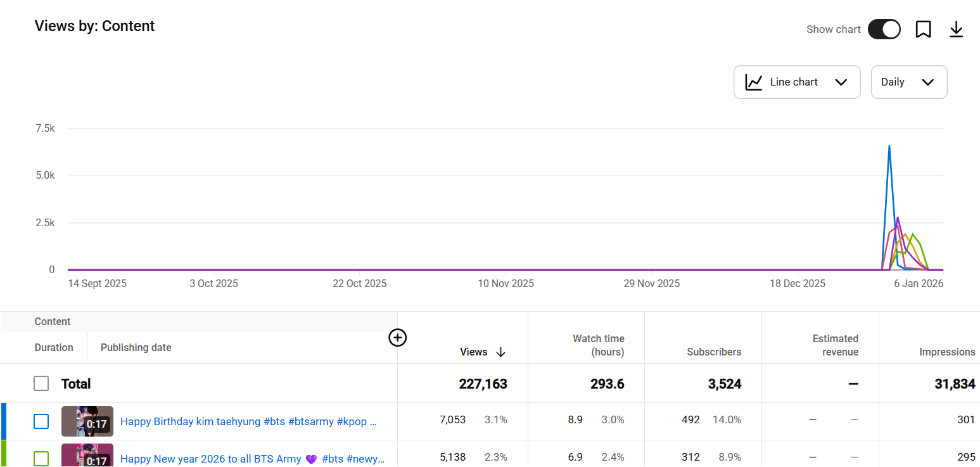Open the Line chart type dropdown
This screenshot has width=980, height=467.
click(797, 82)
